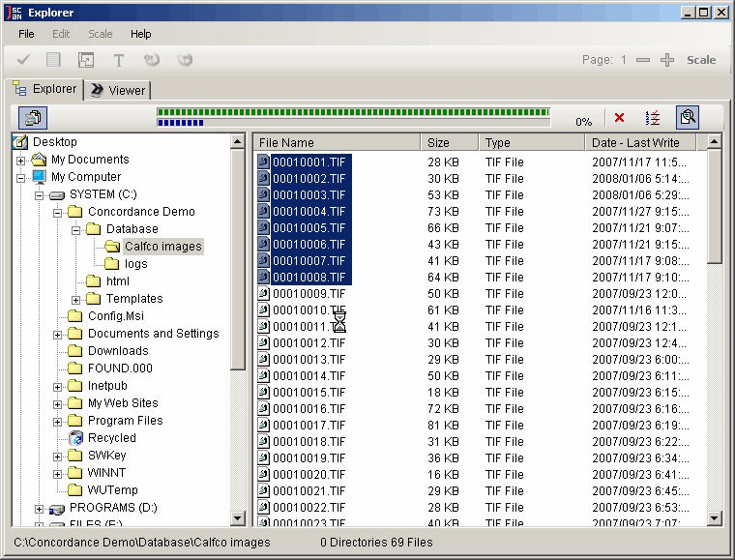Collapse the My Computer node
735x560 pixels.
tap(20, 178)
